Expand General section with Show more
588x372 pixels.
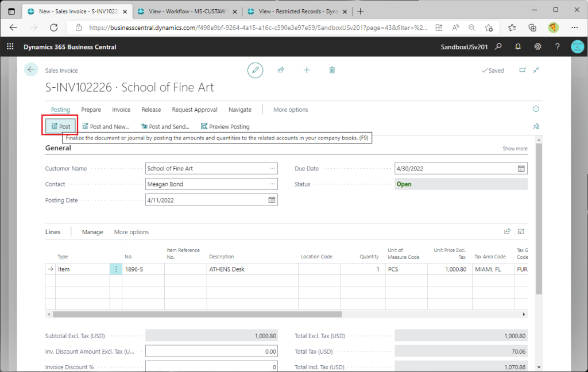coord(515,149)
